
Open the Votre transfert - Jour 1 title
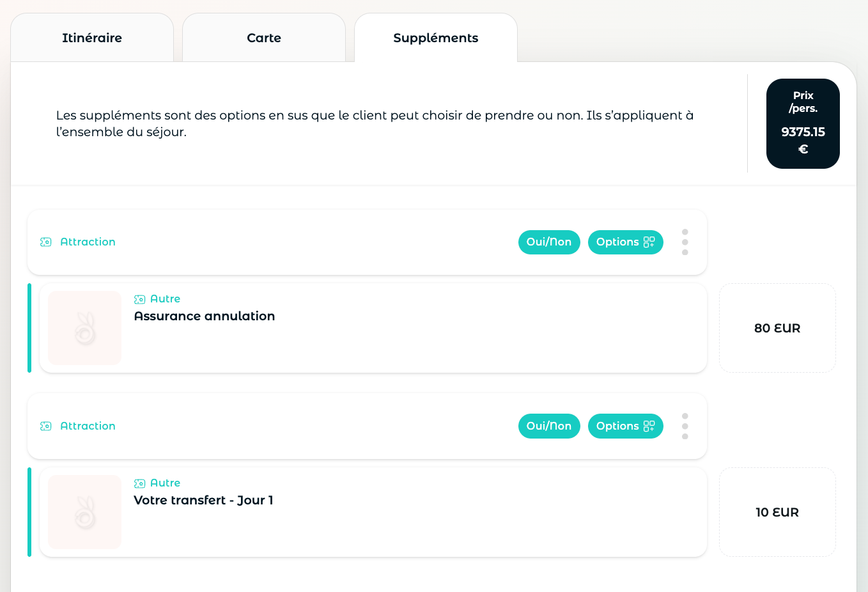pyautogui.click(x=203, y=500)
